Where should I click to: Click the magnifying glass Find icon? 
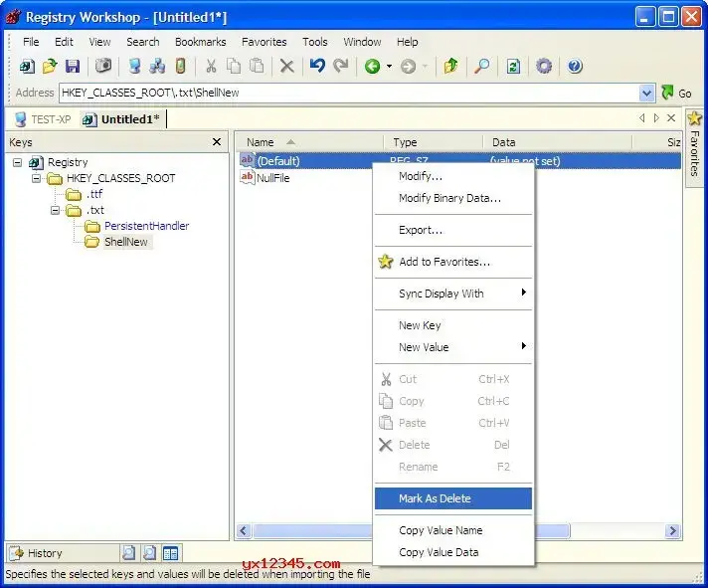[482, 67]
